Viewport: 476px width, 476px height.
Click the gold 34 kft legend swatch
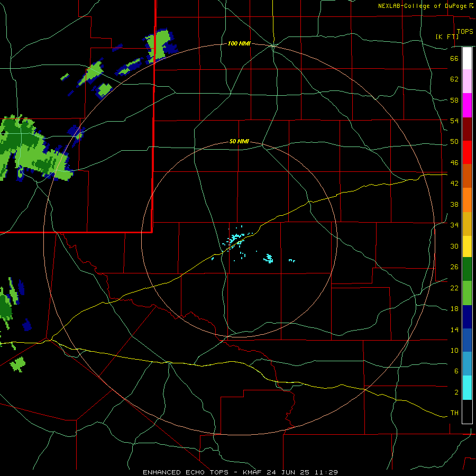(467, 224)
